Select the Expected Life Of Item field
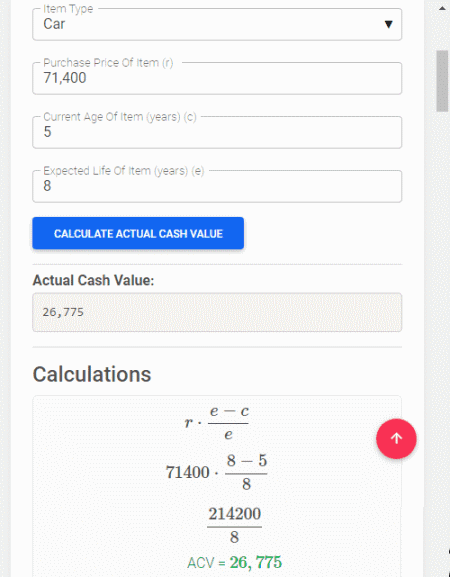This screenshot has width=450, height=577. click(x=217, y=186)
